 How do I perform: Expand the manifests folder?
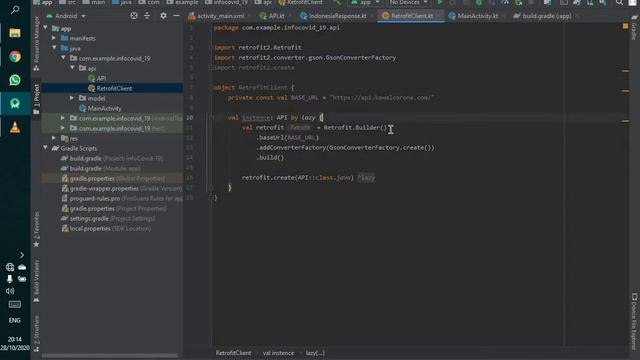point(54,38)
